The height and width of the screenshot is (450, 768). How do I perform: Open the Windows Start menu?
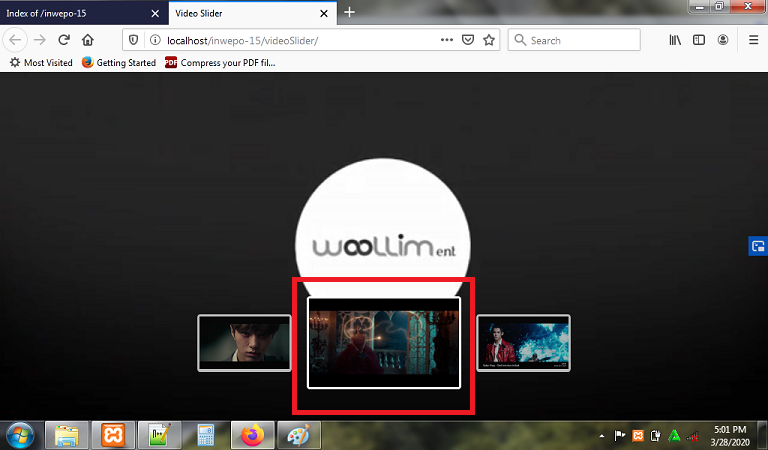click(x=20, y=435)
